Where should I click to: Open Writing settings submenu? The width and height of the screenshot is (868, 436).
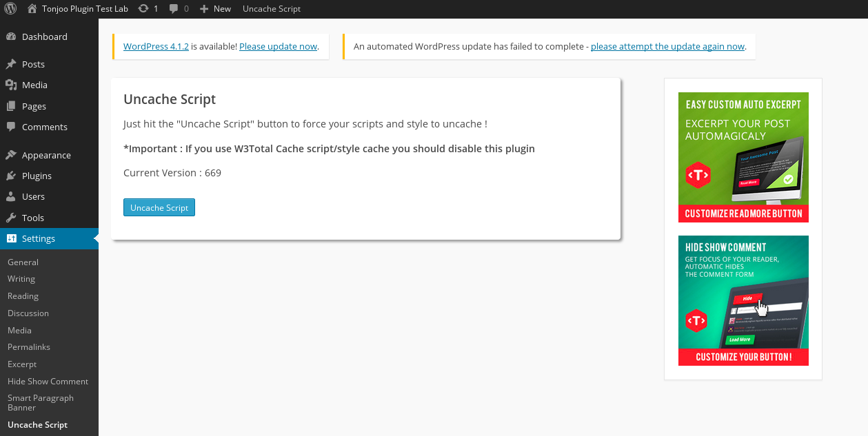21,279
